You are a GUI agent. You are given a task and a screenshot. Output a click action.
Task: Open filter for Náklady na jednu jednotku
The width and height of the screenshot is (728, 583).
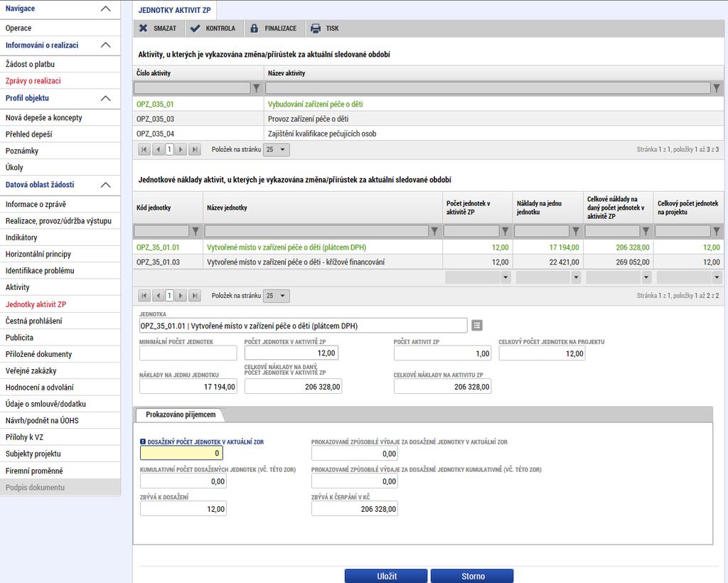click(x=576, y=230)
